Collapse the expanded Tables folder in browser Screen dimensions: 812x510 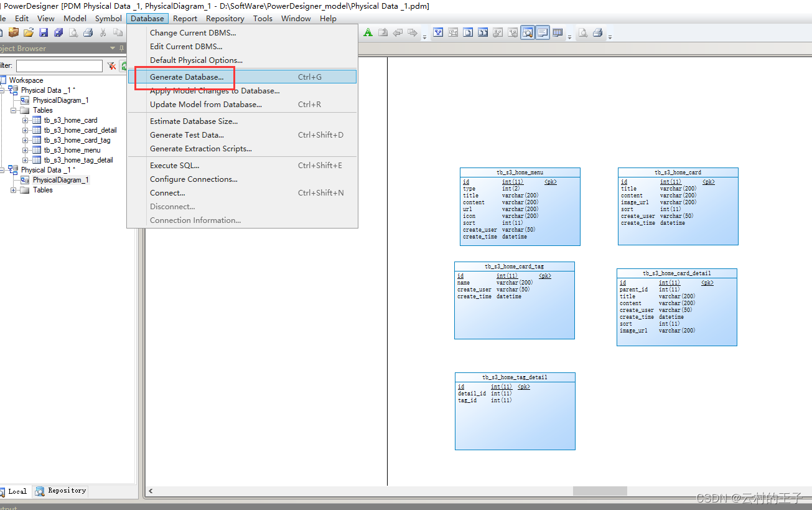tap(14, 110)
